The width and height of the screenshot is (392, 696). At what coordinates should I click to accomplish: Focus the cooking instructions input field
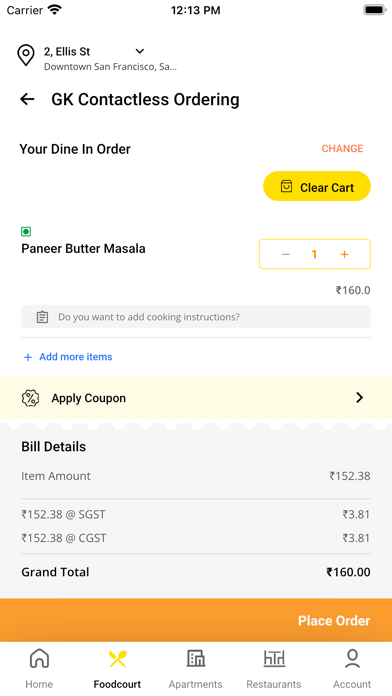(x=196, y=317)
